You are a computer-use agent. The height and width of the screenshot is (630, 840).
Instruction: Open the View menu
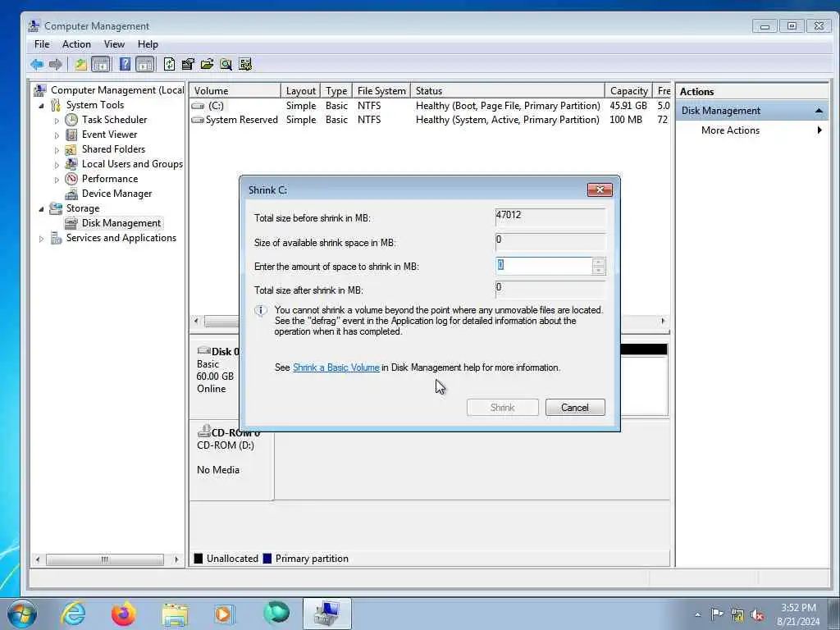(x=114, y=44)
